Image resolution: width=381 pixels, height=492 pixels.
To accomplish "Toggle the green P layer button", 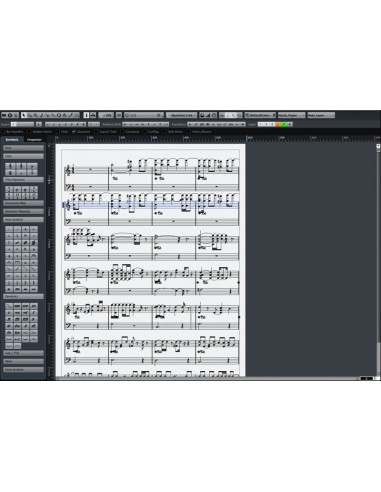I will [284, 124].
